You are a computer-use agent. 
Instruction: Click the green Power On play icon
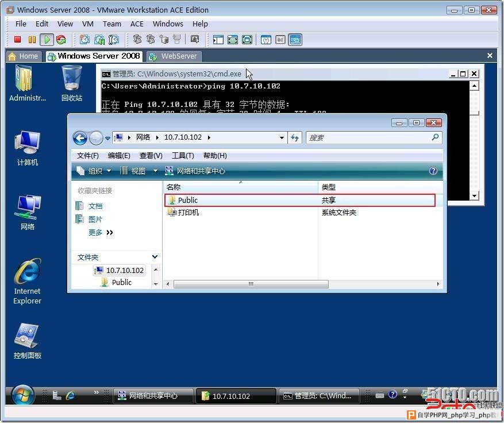(x=47, y=40)
